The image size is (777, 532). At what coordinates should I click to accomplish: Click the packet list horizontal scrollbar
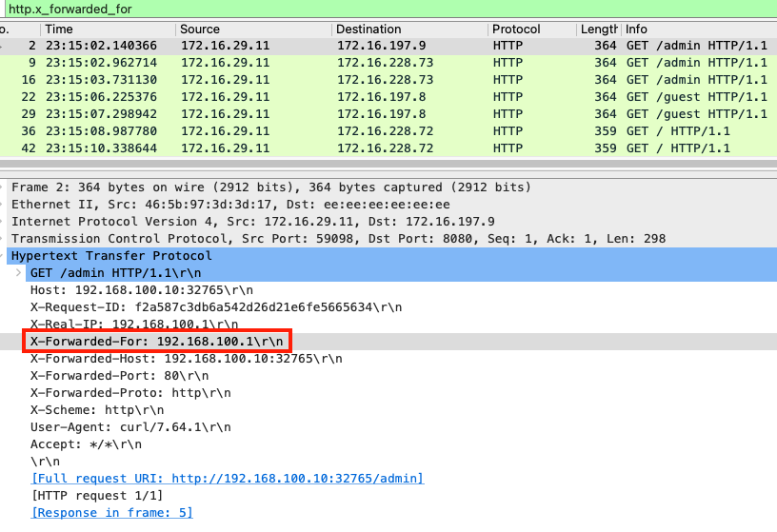click(388, 164)
